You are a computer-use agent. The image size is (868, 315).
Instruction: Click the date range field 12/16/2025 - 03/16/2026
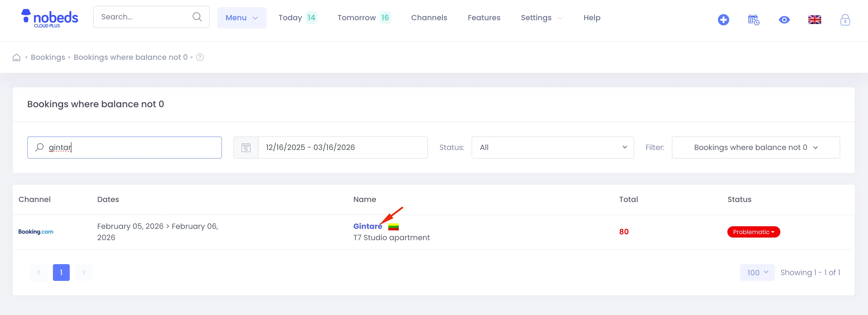point(343,147)
